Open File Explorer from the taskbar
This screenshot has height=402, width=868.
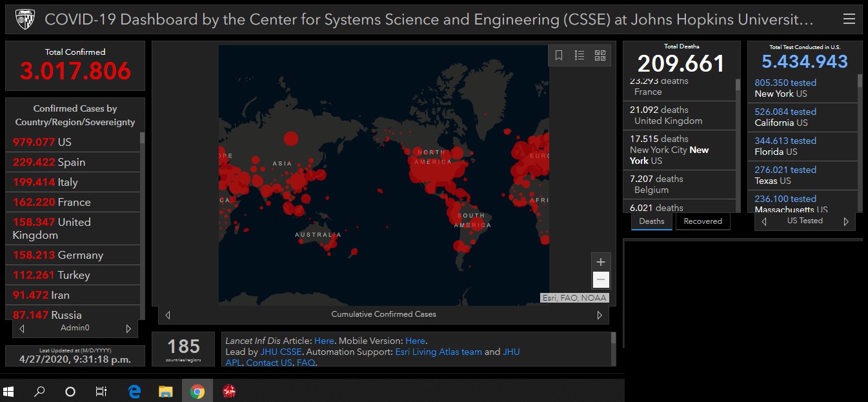[166, 391]
